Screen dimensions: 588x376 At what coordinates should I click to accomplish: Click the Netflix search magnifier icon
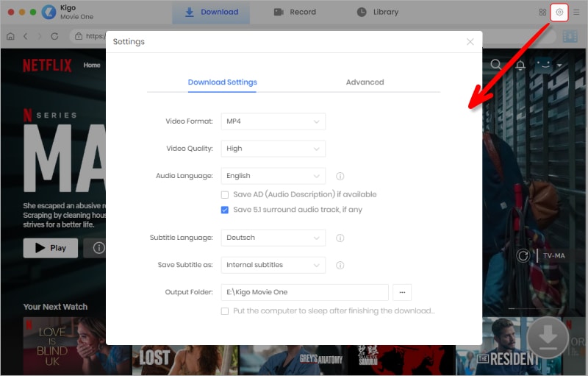coord(495,65)
